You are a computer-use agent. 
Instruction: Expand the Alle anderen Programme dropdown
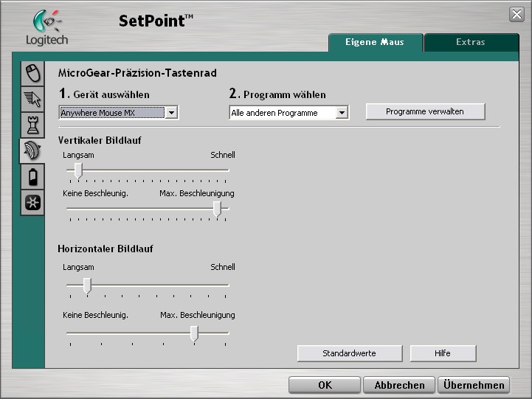tap(342, 113)
